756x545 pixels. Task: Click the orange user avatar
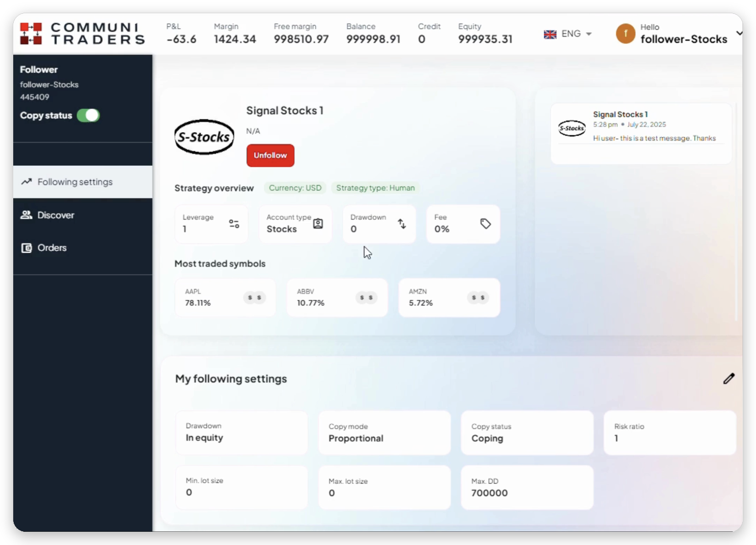625,34
